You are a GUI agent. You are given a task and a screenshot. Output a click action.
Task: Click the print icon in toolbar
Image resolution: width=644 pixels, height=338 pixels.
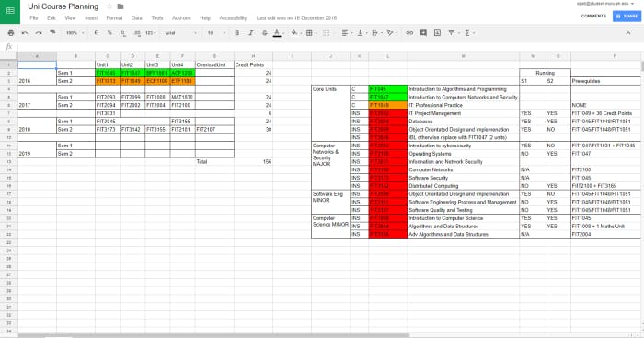[x=11, y=33]
